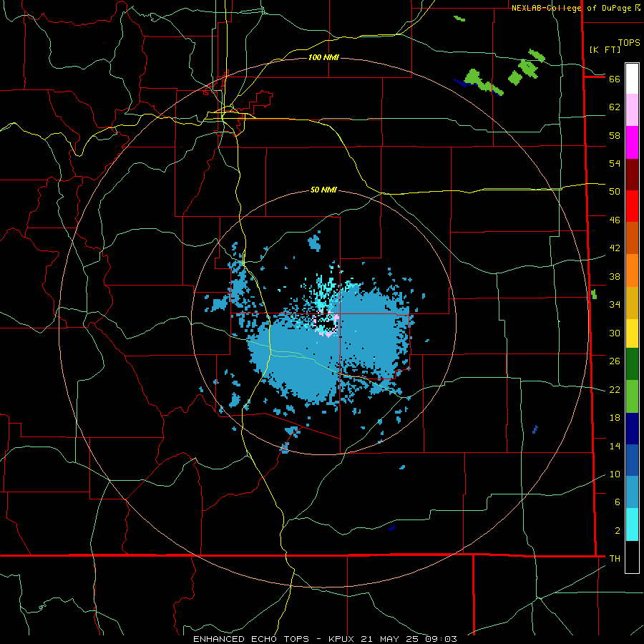Screen dimensions: 644x644
Task: Click the black TH threshold swatch
Action: tap(632, 557)
